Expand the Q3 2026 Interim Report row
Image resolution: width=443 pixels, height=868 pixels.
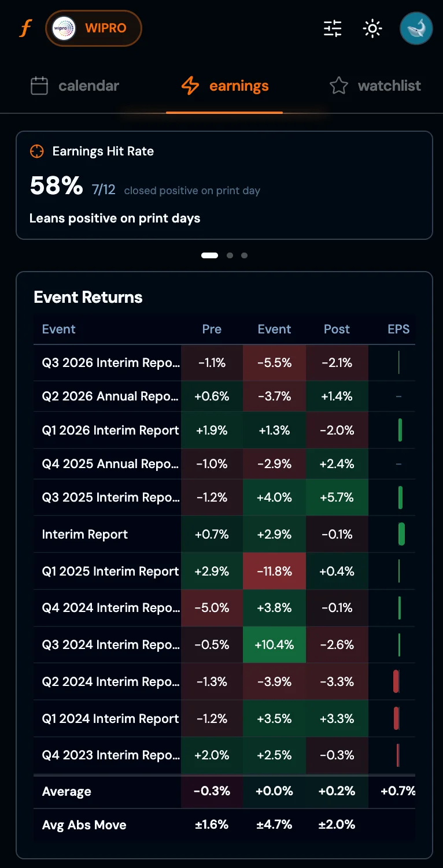[110, 363]
